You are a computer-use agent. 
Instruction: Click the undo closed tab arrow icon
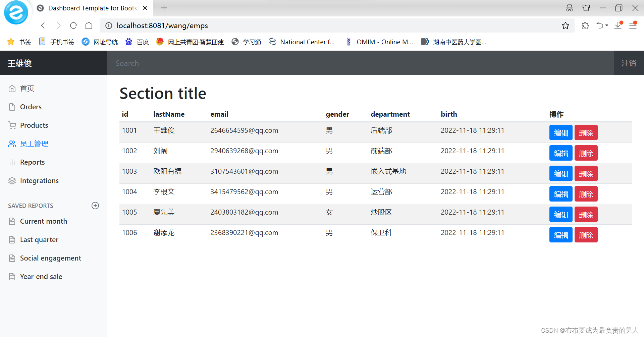click(600, 25)
